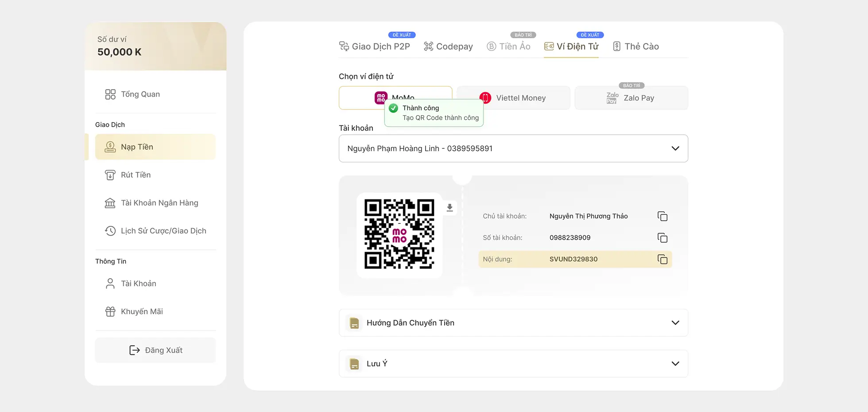Click the name Nguyễn Thị Phương Thảo
The image size is (868, 412).
pos(589,216)
